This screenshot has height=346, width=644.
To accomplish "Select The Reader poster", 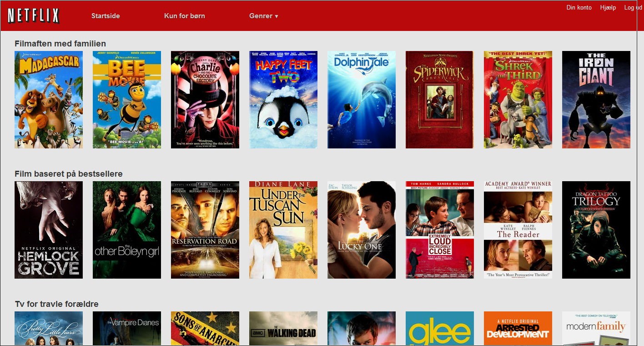I will click(518, 230).
